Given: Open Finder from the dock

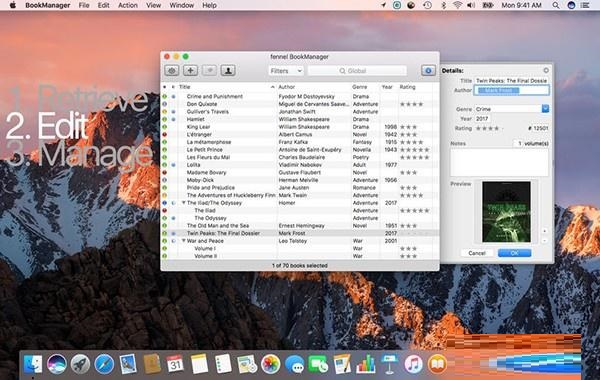Looking at the screenshot, I should tap(33, 364).
